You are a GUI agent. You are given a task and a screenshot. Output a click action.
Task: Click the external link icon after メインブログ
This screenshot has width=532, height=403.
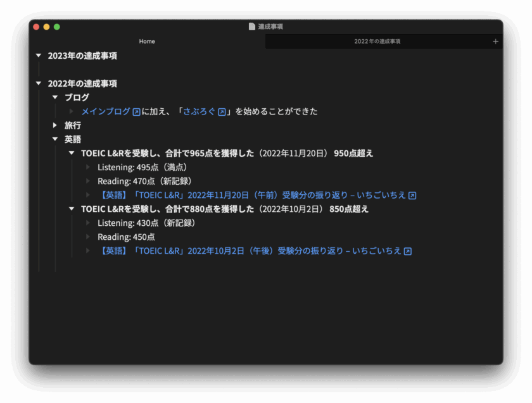(x=136, y=112)
